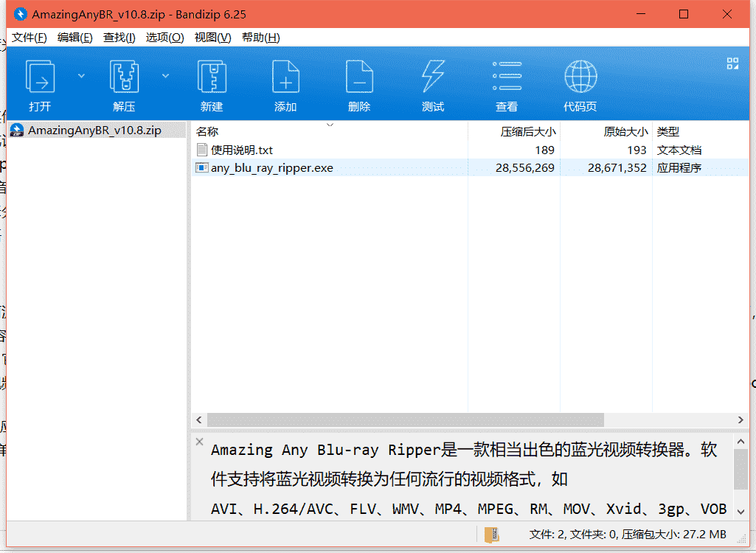
Task: Select the file 使用说明.txt
Action: coord(242,150)
